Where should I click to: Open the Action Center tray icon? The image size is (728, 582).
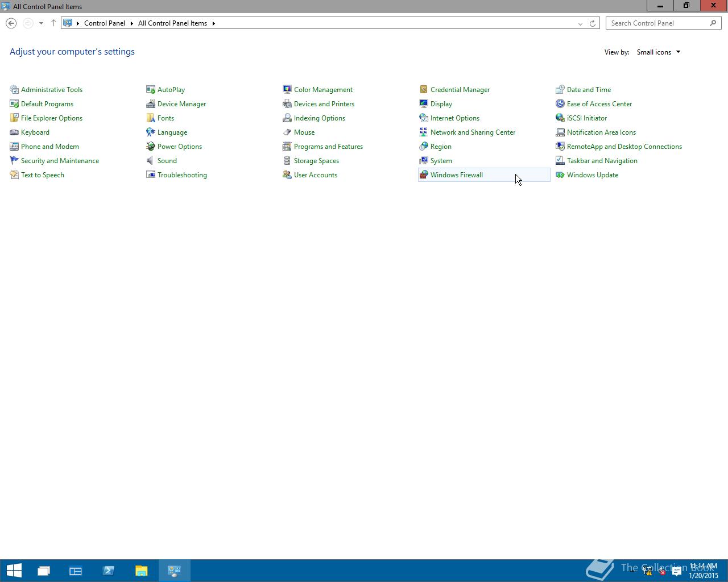[677, 572]
